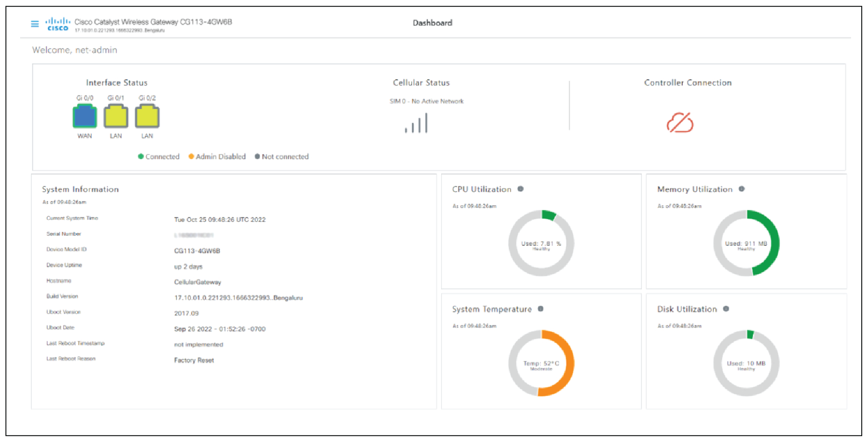Click the Cisco Catalyst Wireless Gateway product title

tap(153, 22)
